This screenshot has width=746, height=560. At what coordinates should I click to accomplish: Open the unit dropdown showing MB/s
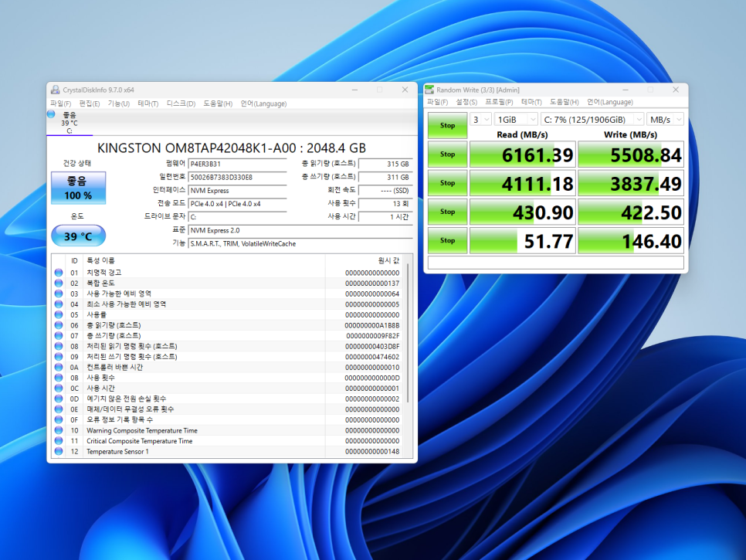pos(666,120)
